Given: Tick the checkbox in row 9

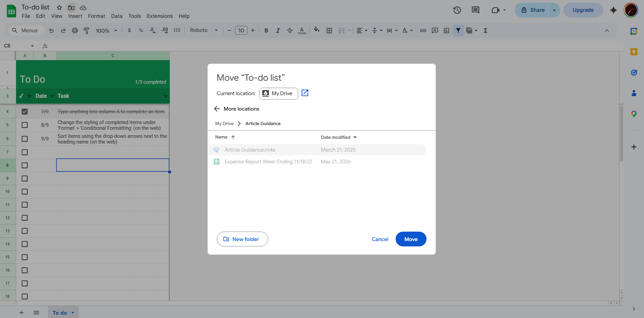Looking at the screenshot, I should click(x=25, y=178).
